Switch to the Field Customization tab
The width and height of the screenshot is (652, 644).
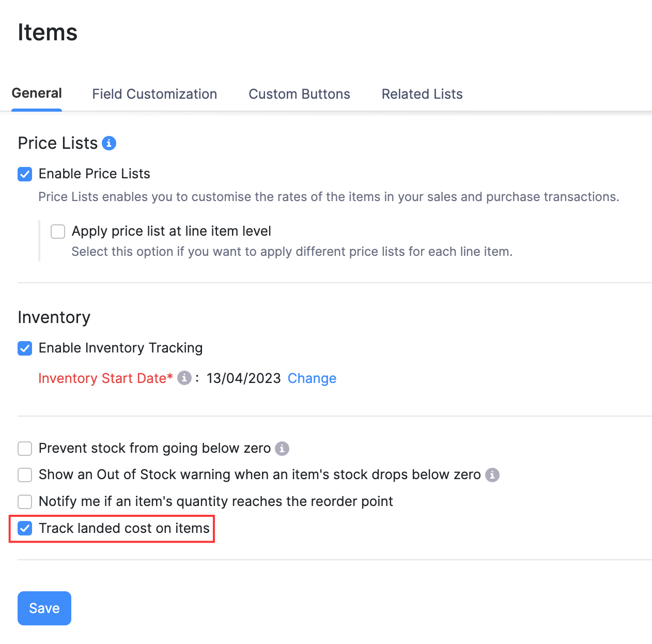tap(154, 94)
